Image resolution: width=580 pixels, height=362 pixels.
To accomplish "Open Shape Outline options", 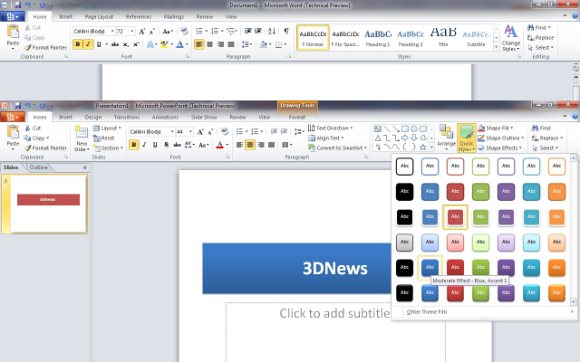I will point(501,138).
